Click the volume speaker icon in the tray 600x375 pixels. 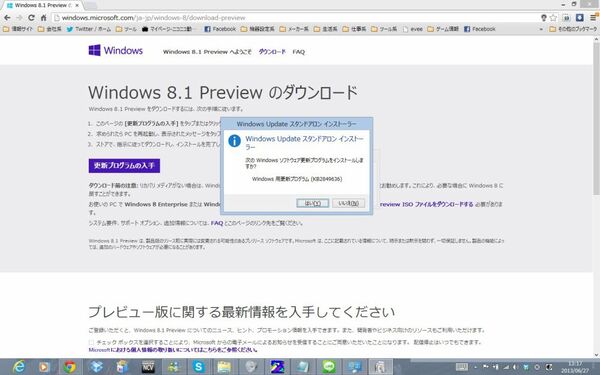tap(516, 367)
